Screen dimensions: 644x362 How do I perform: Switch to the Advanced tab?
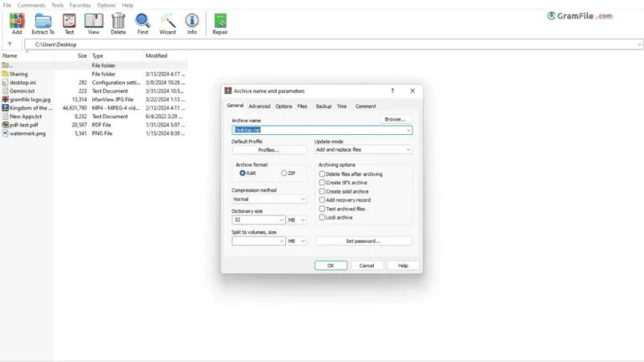pyautogui.click(x=260, y=106)
